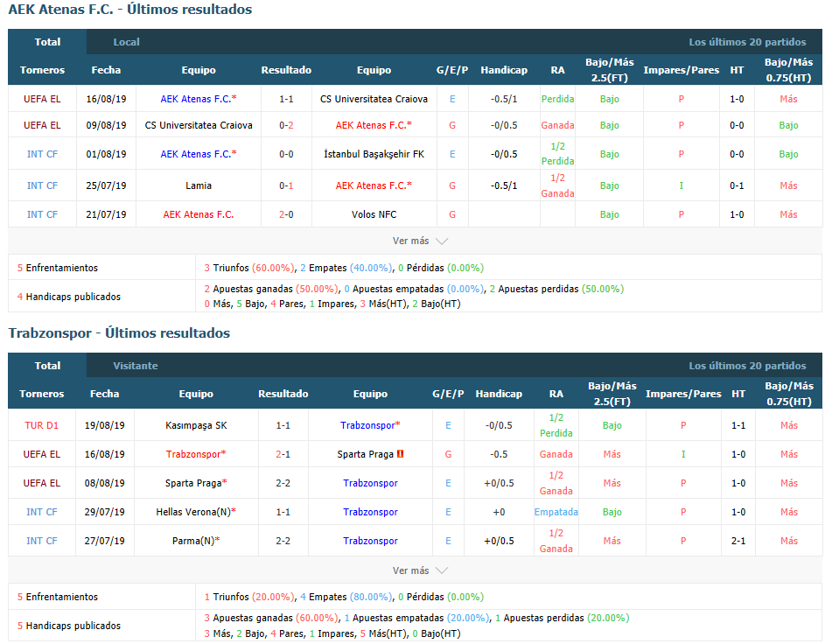Screen dimensions: 832x644
Task: Click the G/E/P header in Trabzonspor table
Action: 448,394
